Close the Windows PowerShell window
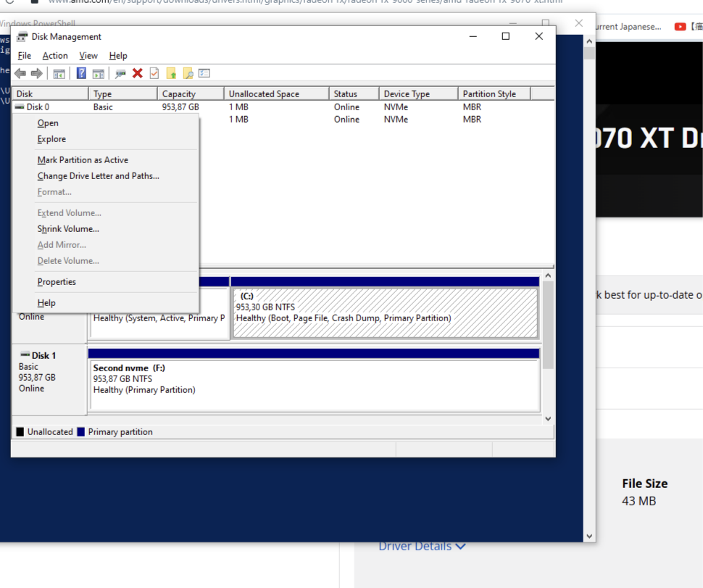The width and height of the screenshot is (703, 588). click(579, 23)
